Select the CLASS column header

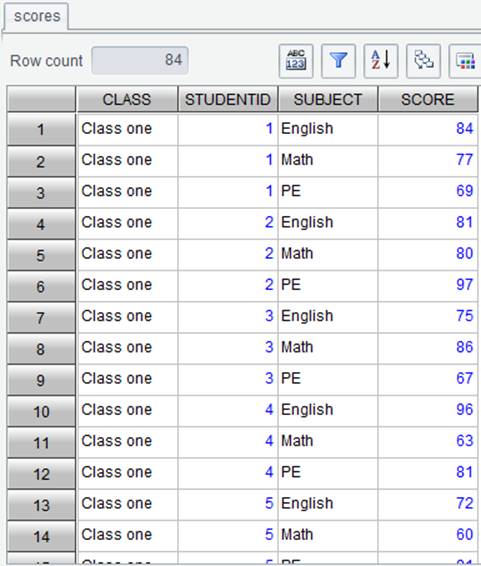tap(127, 99)
